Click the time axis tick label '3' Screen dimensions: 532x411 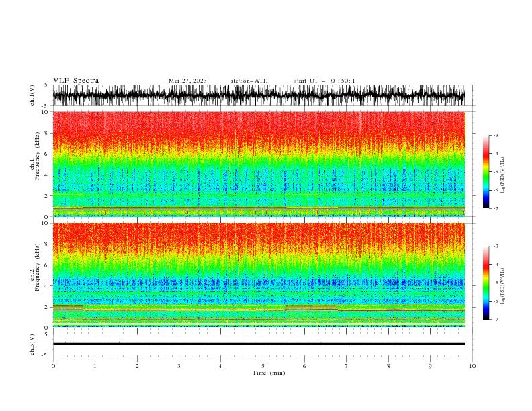coord(179,366)
